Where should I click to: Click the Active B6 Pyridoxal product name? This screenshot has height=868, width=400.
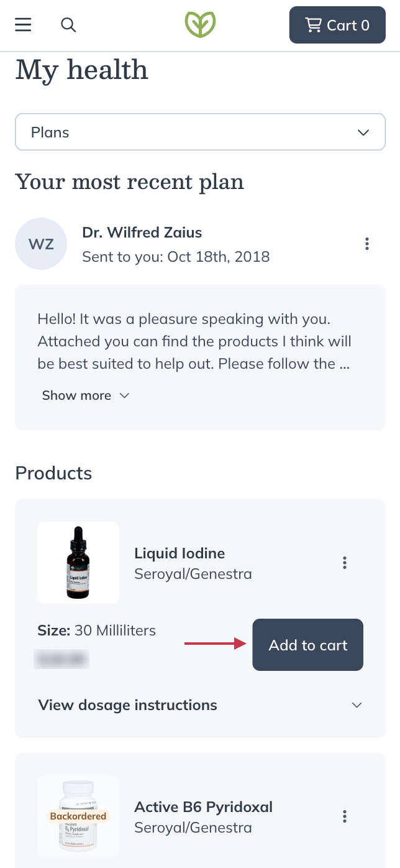[x=203, y=807]
